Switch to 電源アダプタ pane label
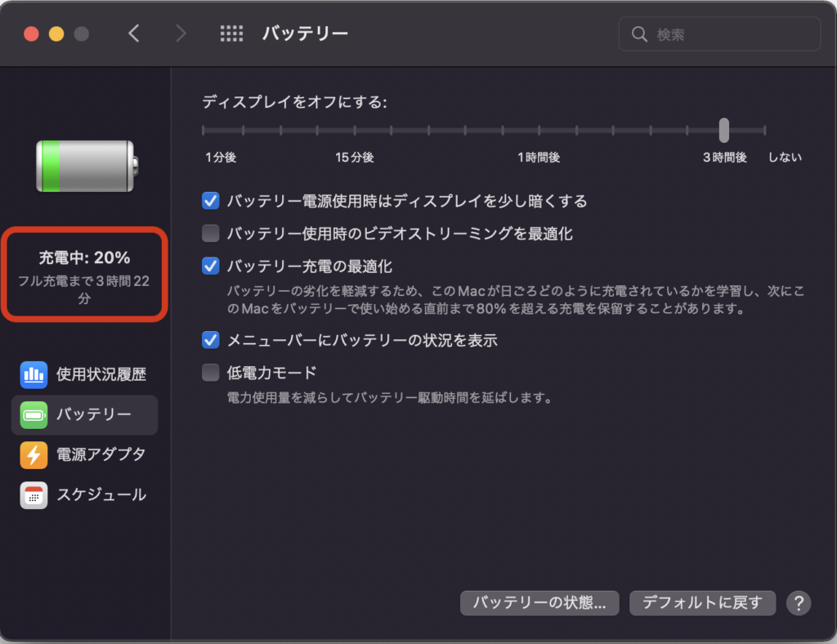837x644 pixels. (x=101, y=455)
